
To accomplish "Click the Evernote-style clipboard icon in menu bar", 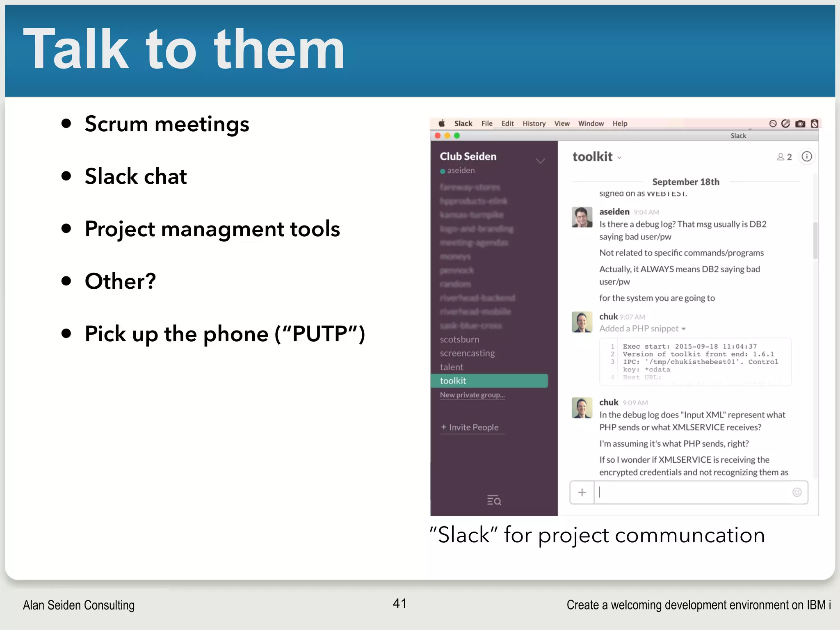I will pos(815,123).
